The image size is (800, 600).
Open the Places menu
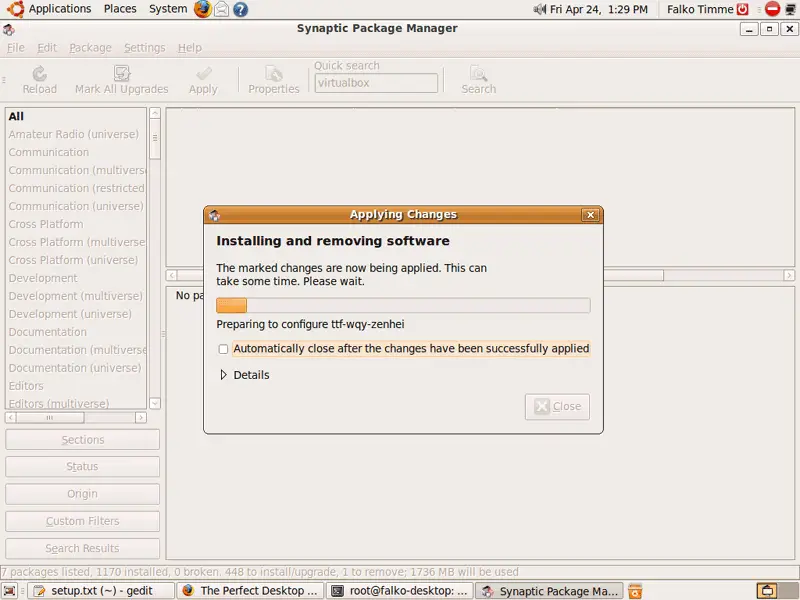[120, 9]
